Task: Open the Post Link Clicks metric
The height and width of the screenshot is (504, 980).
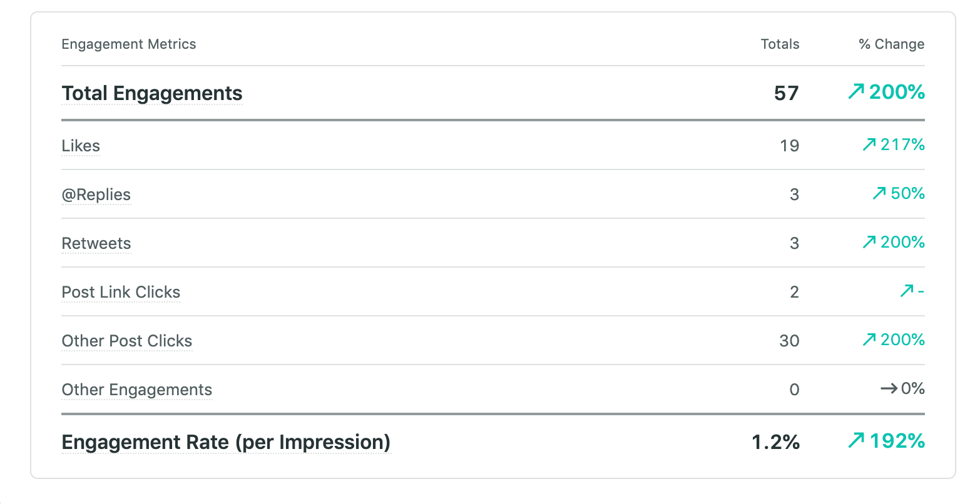Action: tap(121, 292)
